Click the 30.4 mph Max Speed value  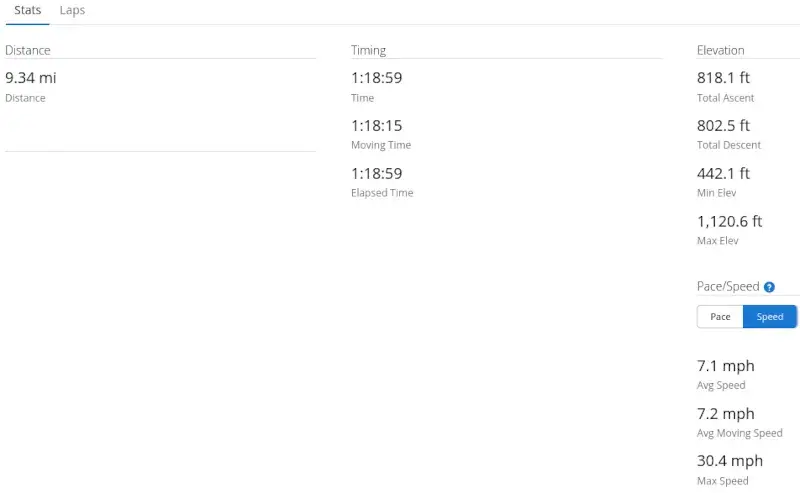[x=729, y=461]
